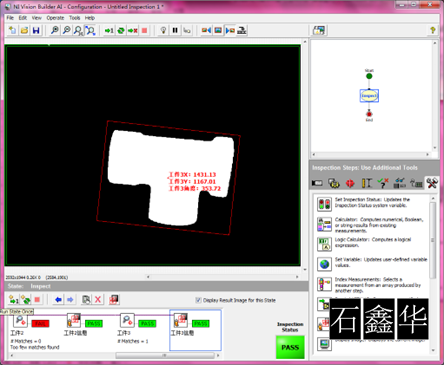Click scroll-down arrow of image view scrollbar
Viewport: 444px width, 365px height.
305,270
